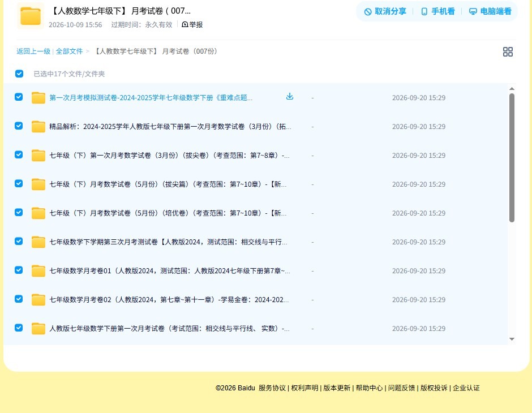Open 人教版七年级数学下册第一次月考试卷 folder
532x413 pixels.
coord(169,328)
